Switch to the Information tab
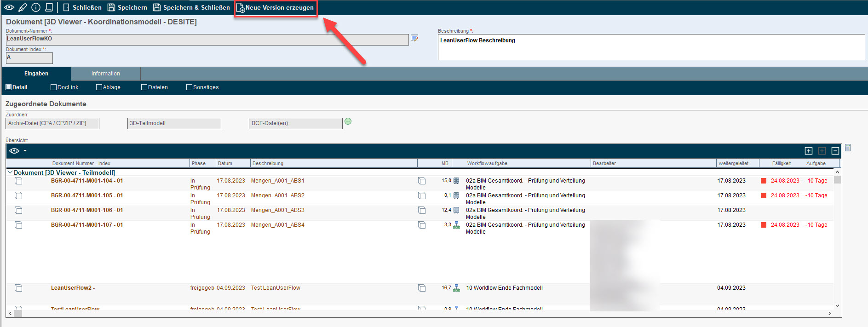Image resolution: width=868 pixels, height=327 pixels. point(105,74)
